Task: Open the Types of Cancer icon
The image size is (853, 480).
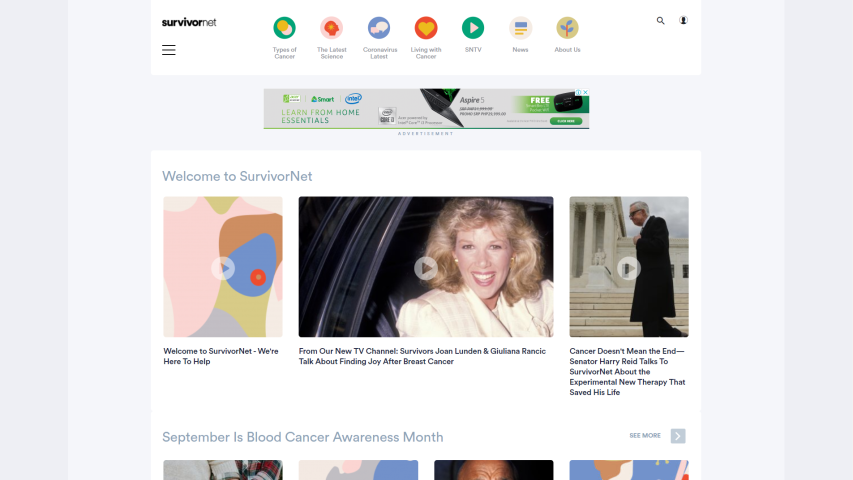Action: 284,28
